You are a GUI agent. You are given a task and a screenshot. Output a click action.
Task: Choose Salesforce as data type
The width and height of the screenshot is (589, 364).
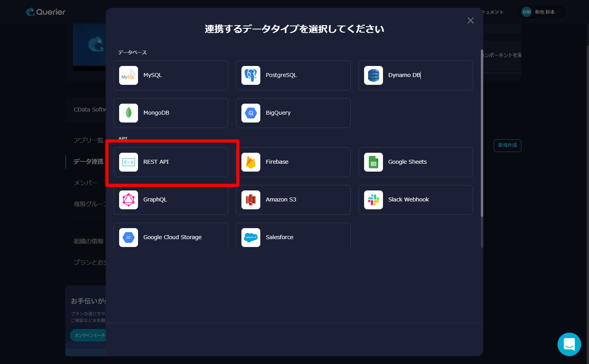(x=293, y=236)
